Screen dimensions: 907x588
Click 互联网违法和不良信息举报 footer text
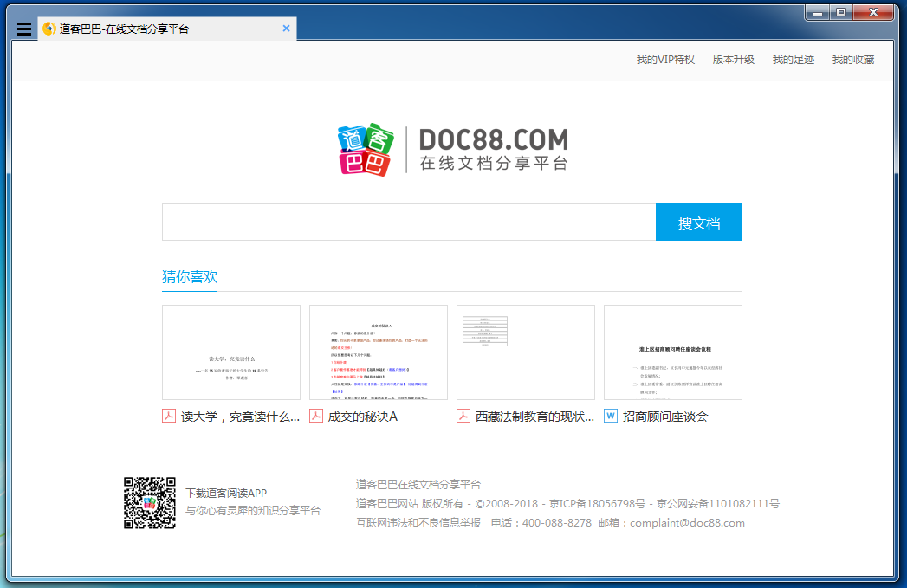point(418,523)
